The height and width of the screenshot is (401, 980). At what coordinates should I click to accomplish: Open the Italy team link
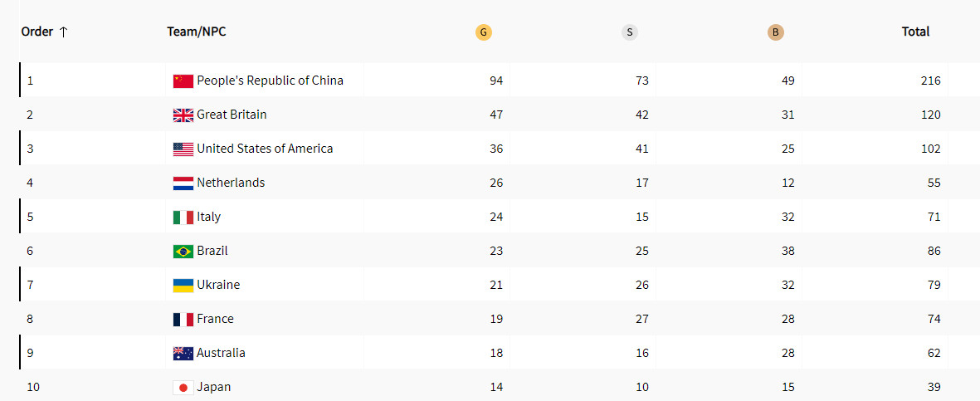[x=209, y=217]
